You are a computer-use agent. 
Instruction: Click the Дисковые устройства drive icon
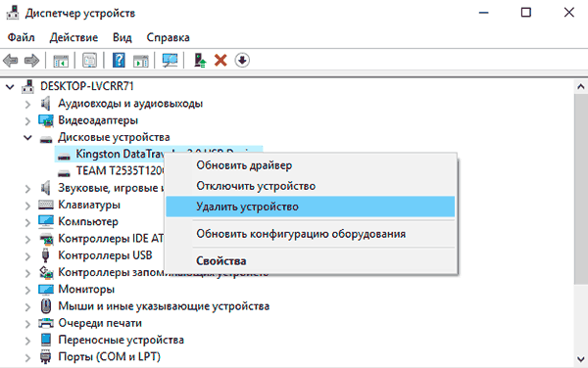(46, 139)
